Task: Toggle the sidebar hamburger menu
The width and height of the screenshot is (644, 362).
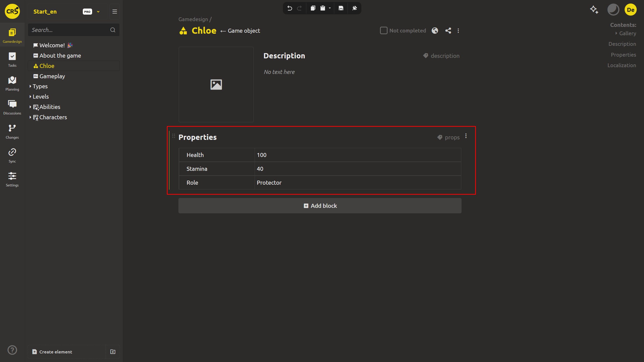Action: pyautogui.click(x=115, y=12)
